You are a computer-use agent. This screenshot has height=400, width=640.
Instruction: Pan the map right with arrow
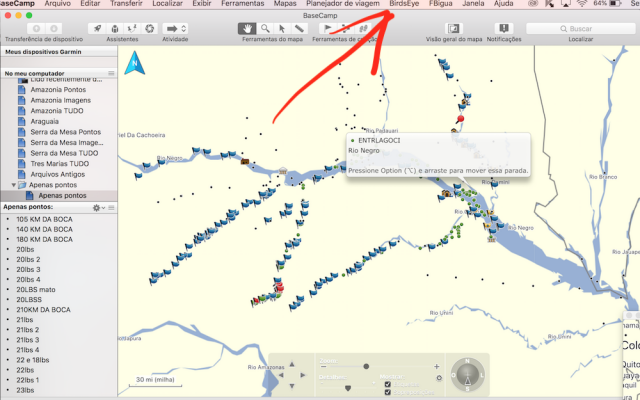303,375
